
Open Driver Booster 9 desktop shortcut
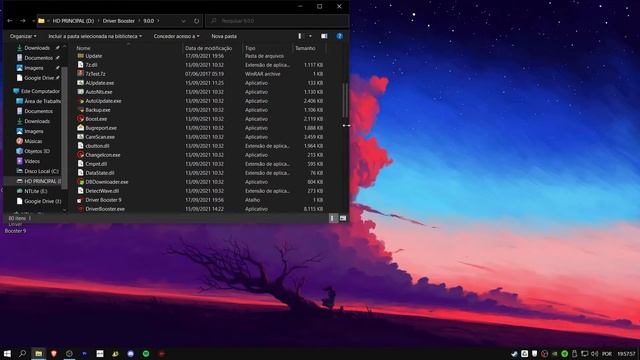pyautogui.click(x=15, y=227)
